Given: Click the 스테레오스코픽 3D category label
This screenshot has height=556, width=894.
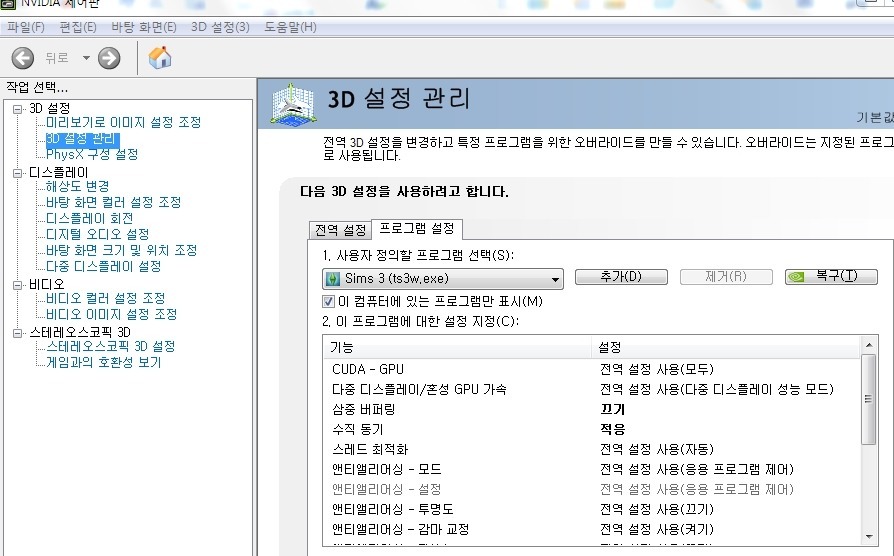Looking at the screenshot, I should pos(80,332).
